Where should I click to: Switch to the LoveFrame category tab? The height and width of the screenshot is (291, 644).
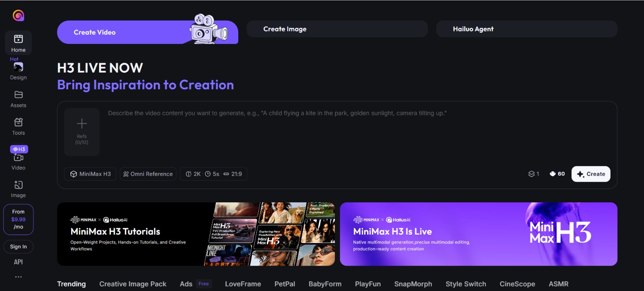click(243, 284)
